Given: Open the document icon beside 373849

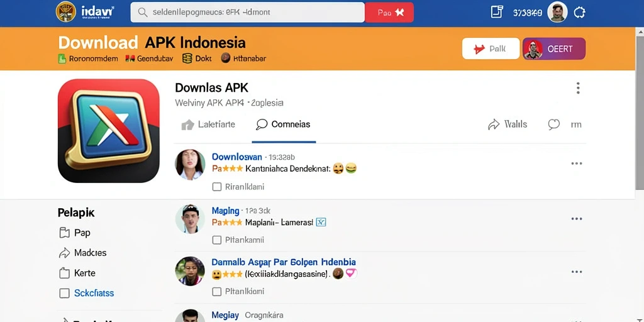Looking at the screenshot, I should pos(497,12).
